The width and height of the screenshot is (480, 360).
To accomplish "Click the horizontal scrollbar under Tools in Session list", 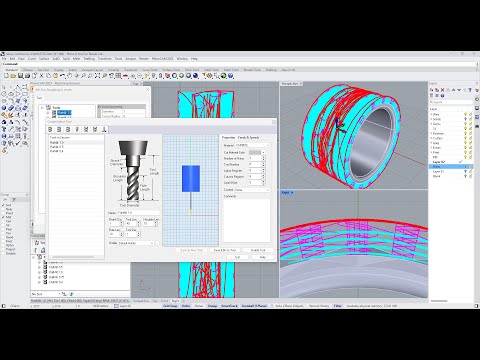I will [73, 257].
